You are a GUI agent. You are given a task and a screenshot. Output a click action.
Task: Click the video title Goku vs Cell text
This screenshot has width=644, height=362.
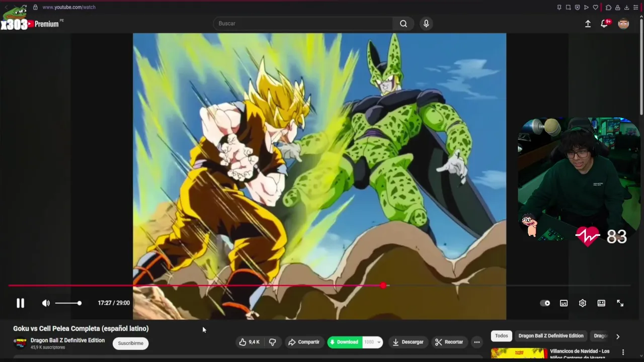point(80,328)
